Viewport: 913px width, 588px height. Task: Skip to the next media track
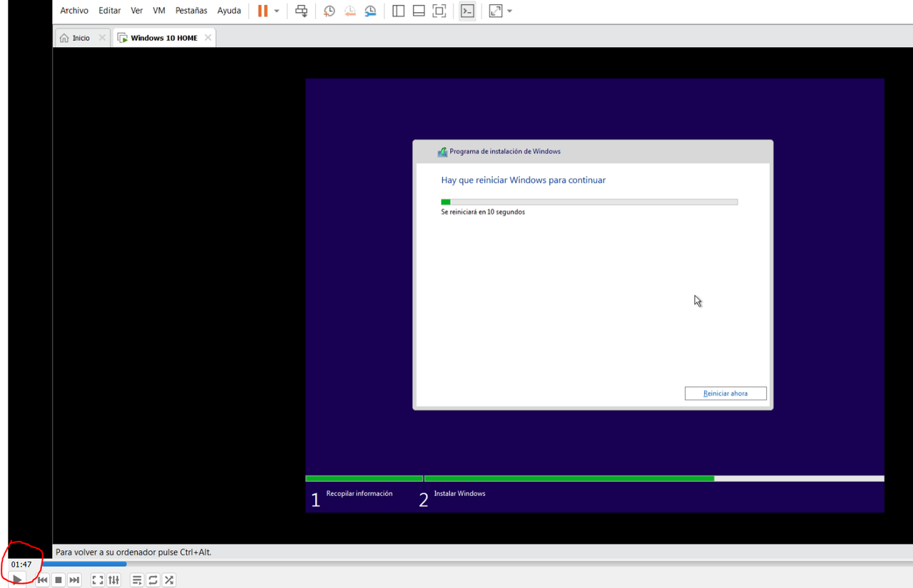[x=74, y=580]
